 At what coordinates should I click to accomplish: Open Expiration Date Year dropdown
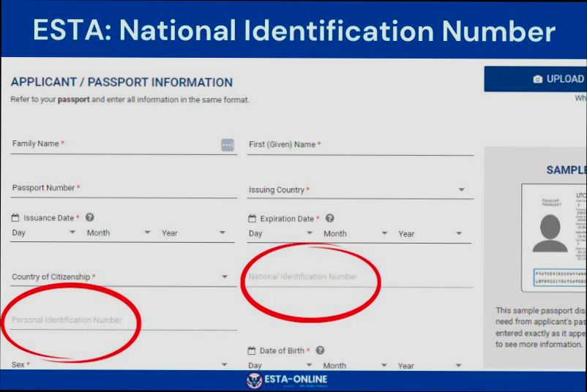click(430, 234)
